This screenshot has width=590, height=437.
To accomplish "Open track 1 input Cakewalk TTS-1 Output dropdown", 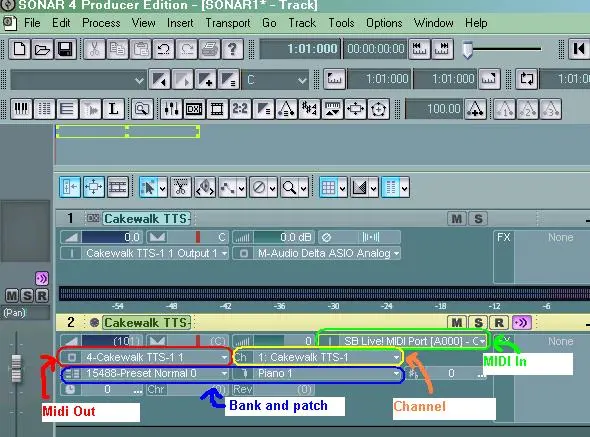I will [x=145, y=253].
